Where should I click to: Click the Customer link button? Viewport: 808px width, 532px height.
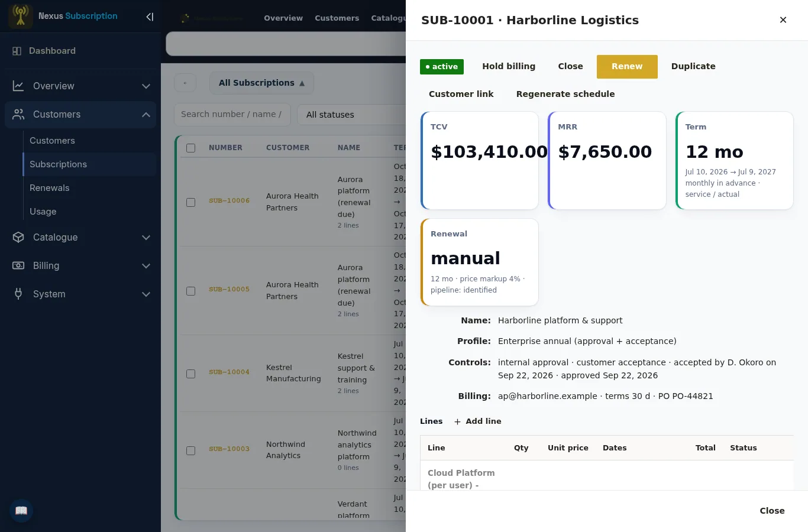461,94
